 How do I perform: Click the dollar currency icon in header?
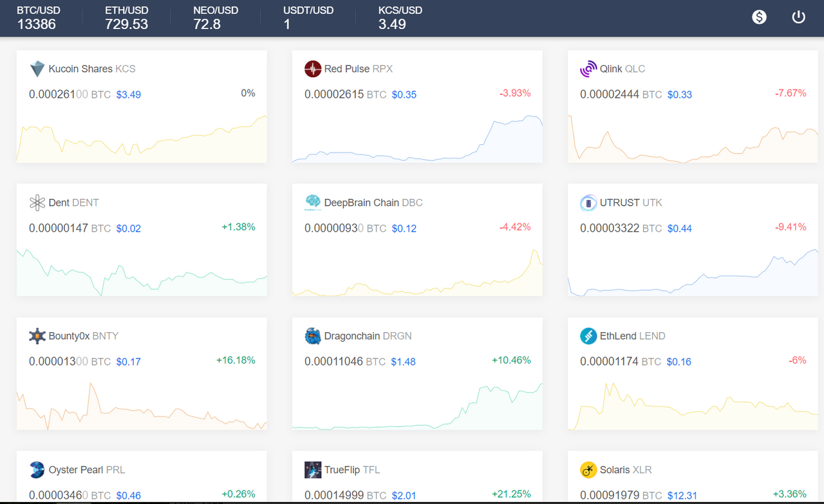pos(760,17)
